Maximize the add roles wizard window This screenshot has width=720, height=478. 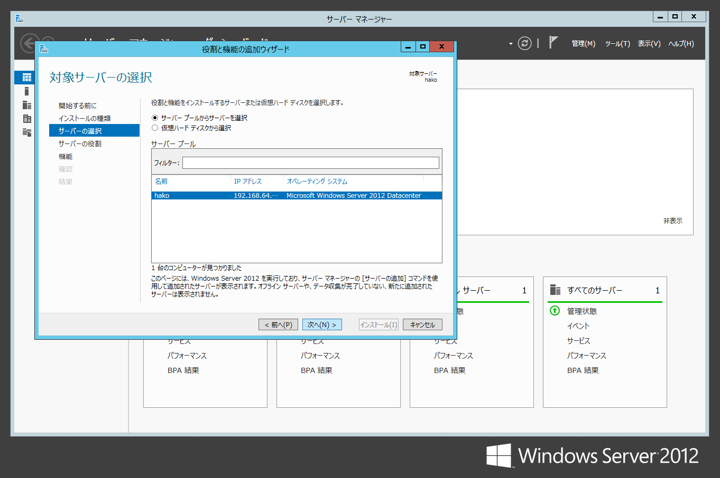[x=422, y=46]
